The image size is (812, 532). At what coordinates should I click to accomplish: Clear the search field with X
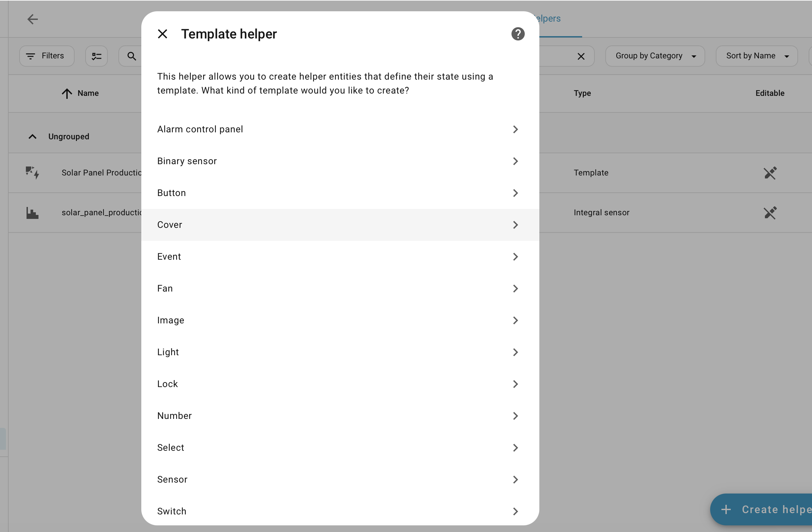click(x=581, y=56)
